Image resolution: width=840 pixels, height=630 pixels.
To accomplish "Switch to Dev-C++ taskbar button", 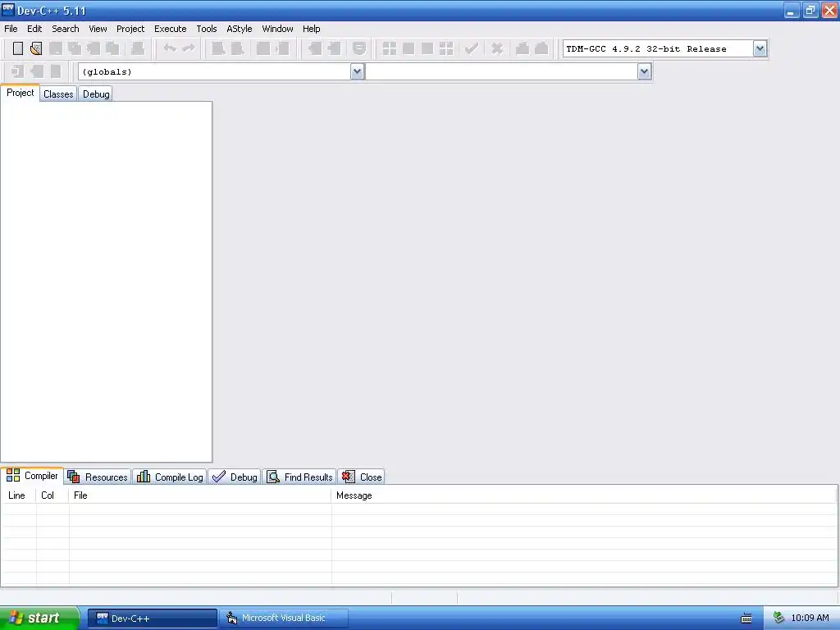I will pos(152,619).
